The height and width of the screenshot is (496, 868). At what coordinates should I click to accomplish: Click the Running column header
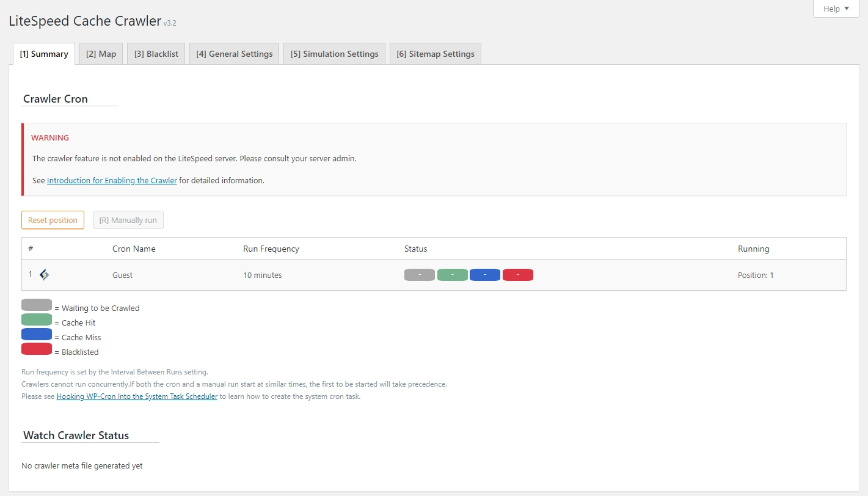(754, 249)
